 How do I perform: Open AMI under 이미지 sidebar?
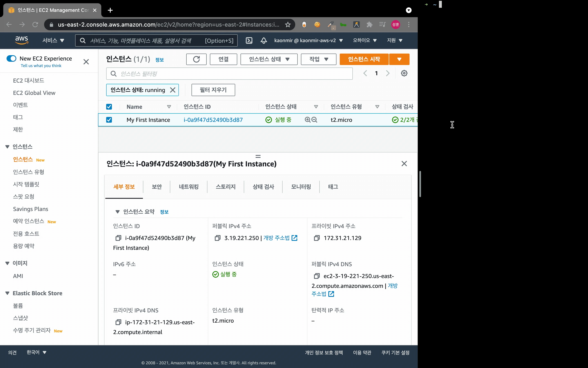18,276
